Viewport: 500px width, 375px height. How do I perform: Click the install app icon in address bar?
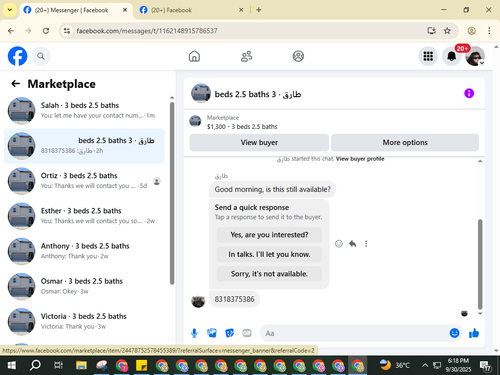pos(432,31)
